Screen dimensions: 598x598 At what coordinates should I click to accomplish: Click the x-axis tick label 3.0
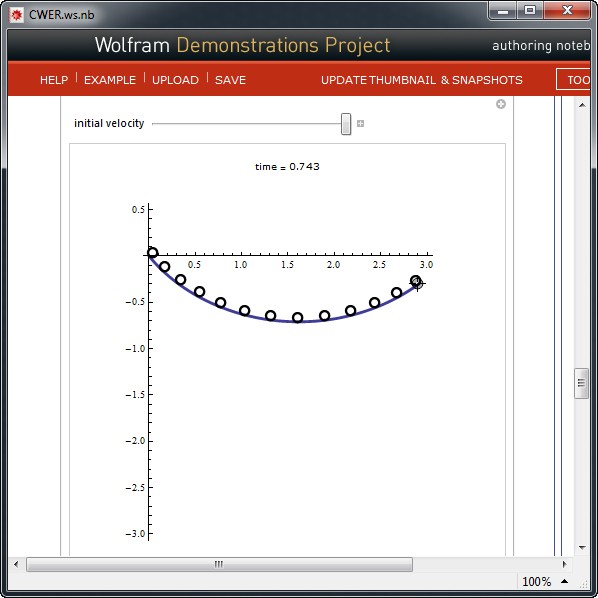(x=426, y=265)
